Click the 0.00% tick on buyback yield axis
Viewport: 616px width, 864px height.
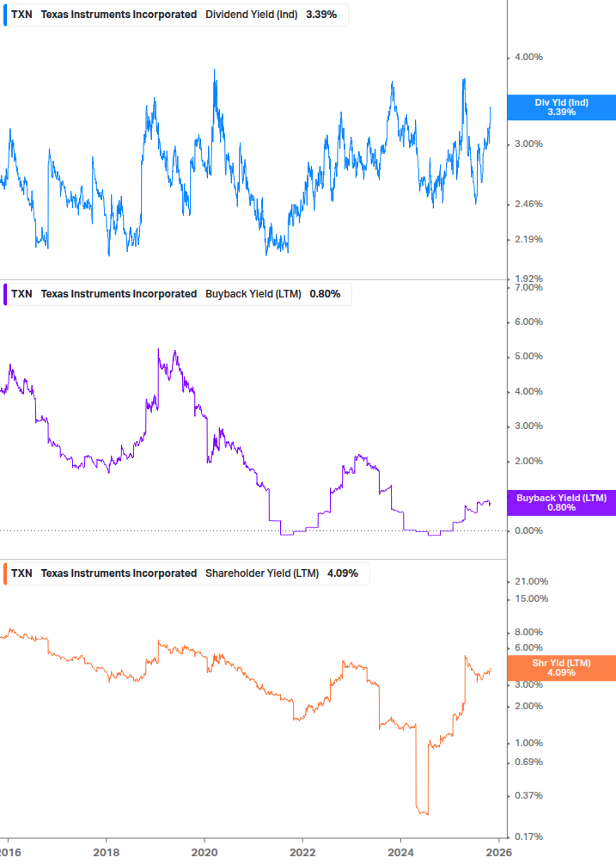pyautogui.click(x=528, y=530)
